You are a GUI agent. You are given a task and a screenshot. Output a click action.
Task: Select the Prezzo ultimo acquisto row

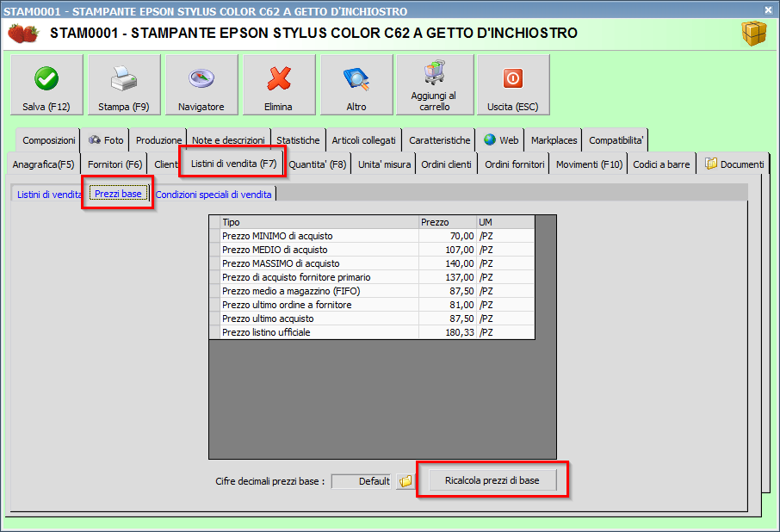[x=372, y=319]
